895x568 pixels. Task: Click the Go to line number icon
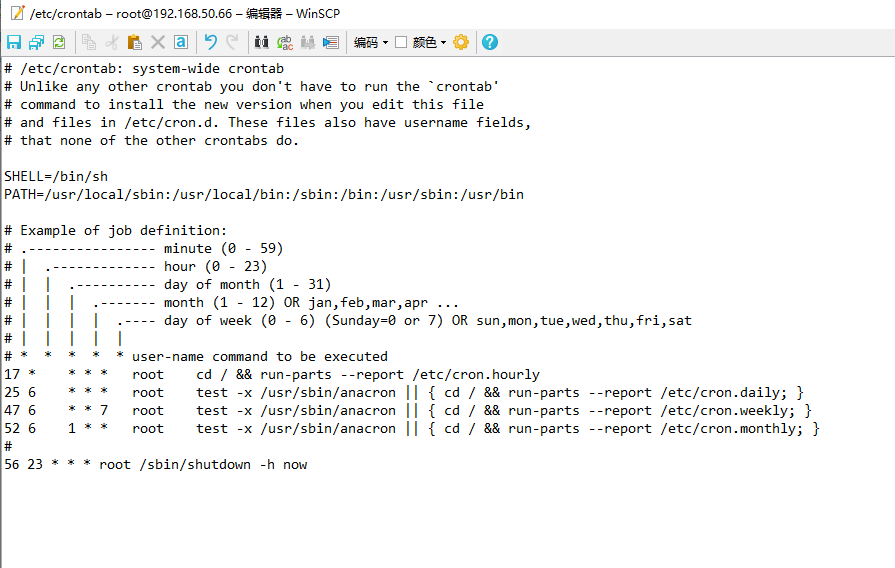(331, 42)
